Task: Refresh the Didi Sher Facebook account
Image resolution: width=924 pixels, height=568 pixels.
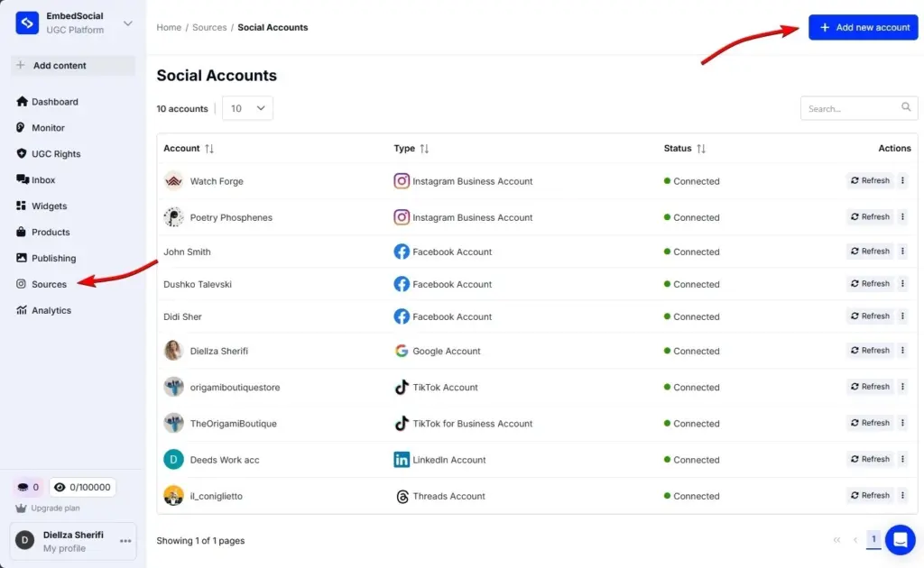Action: (869, 316)
